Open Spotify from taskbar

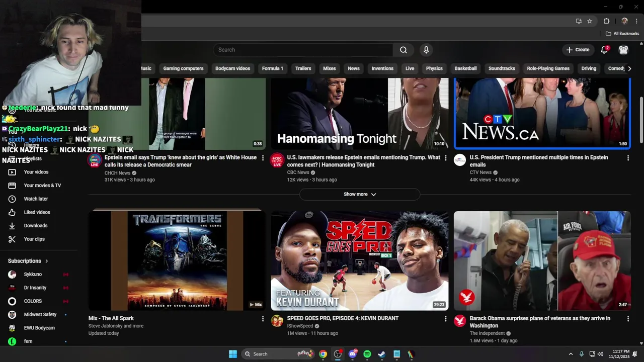[367, 354]
